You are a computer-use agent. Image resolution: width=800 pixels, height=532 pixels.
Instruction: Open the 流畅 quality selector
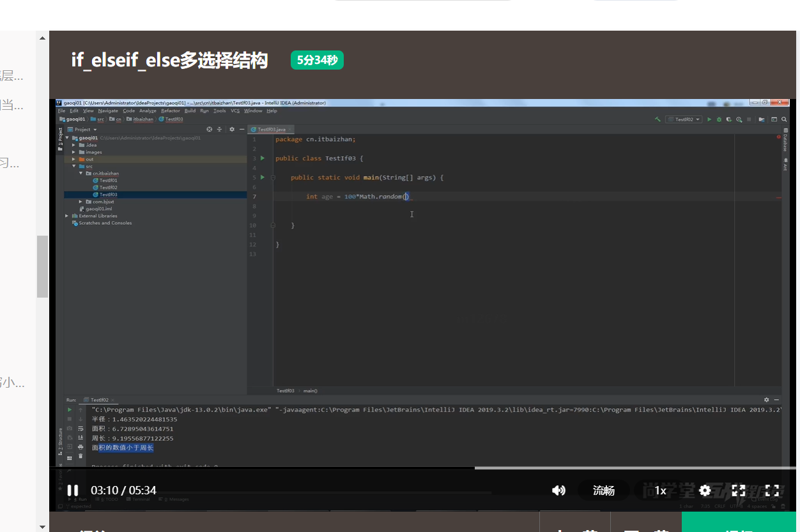point(604,490)
